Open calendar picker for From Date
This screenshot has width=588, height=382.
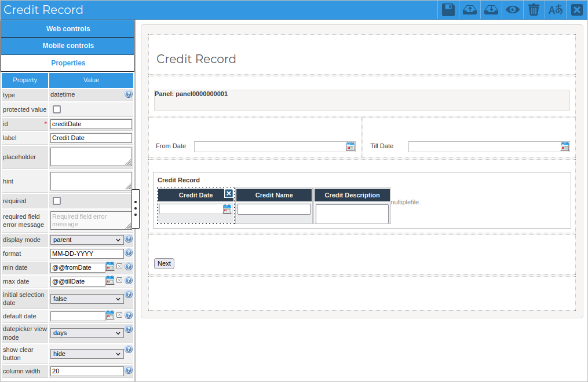pyautogui.click(x=350, y=146)
